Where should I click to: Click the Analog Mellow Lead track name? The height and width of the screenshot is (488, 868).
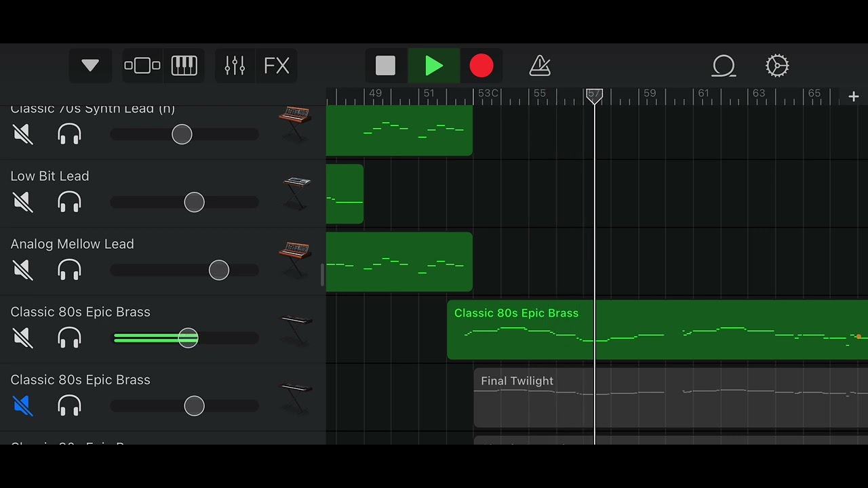[72, 244]
